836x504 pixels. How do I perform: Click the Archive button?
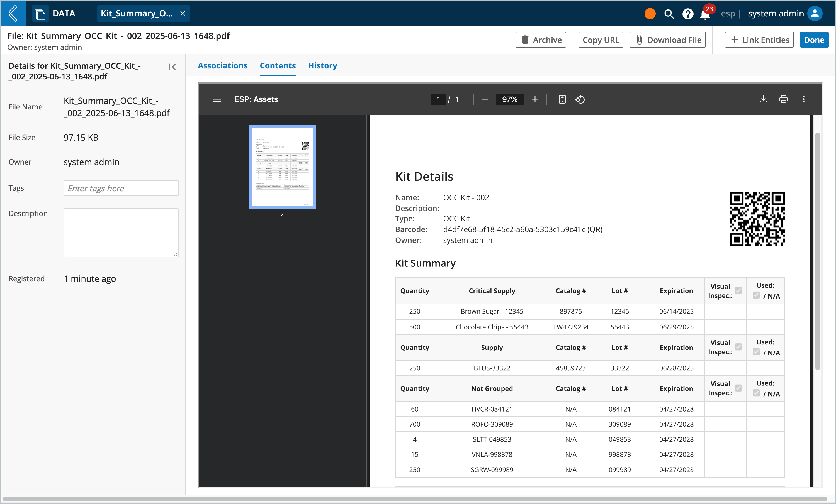coord(541,40)
